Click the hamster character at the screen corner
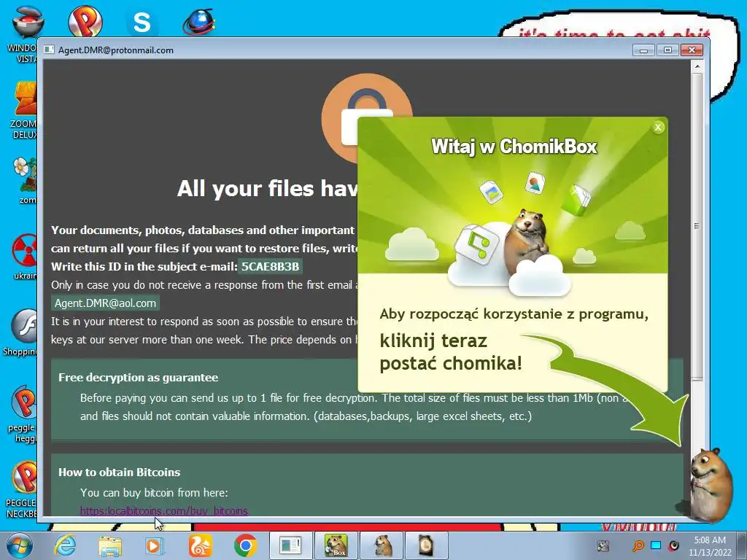The width and height of the screenshot is (747, 560). tap(711, 484)
